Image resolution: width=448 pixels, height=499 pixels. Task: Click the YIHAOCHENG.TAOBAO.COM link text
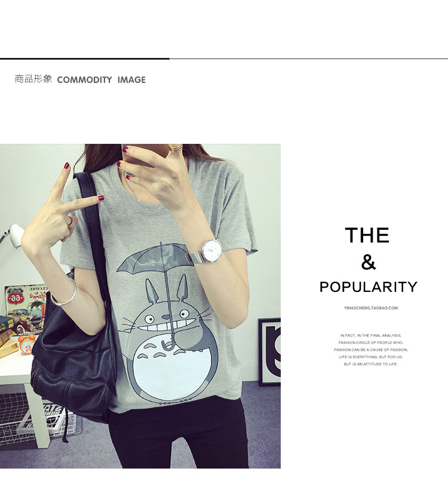tap(370, 308)
